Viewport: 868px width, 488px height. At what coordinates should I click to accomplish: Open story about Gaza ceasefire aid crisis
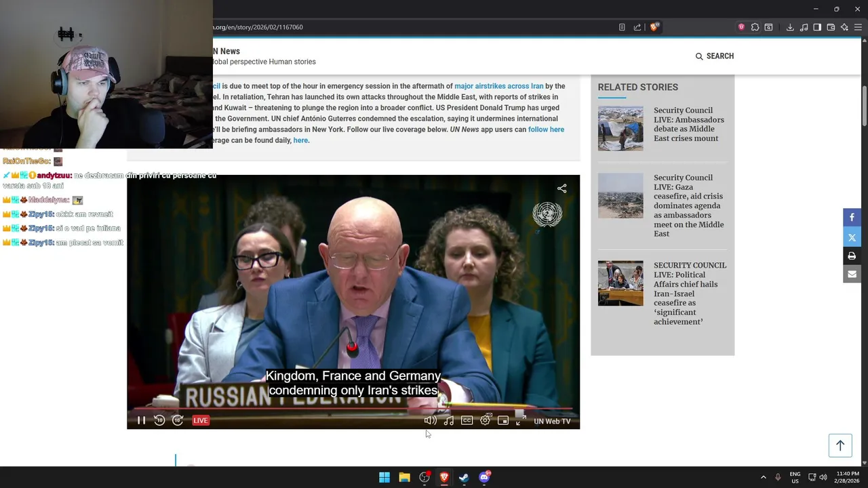click(688, 205)
